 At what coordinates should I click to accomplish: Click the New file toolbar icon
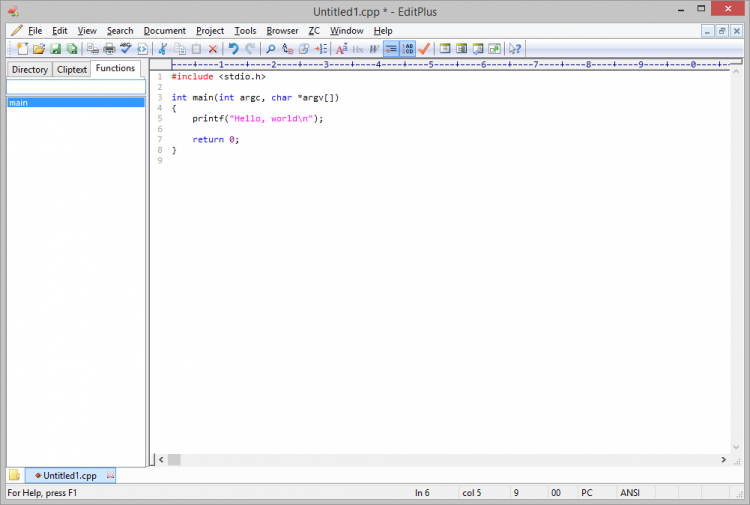tap(22, 49)
